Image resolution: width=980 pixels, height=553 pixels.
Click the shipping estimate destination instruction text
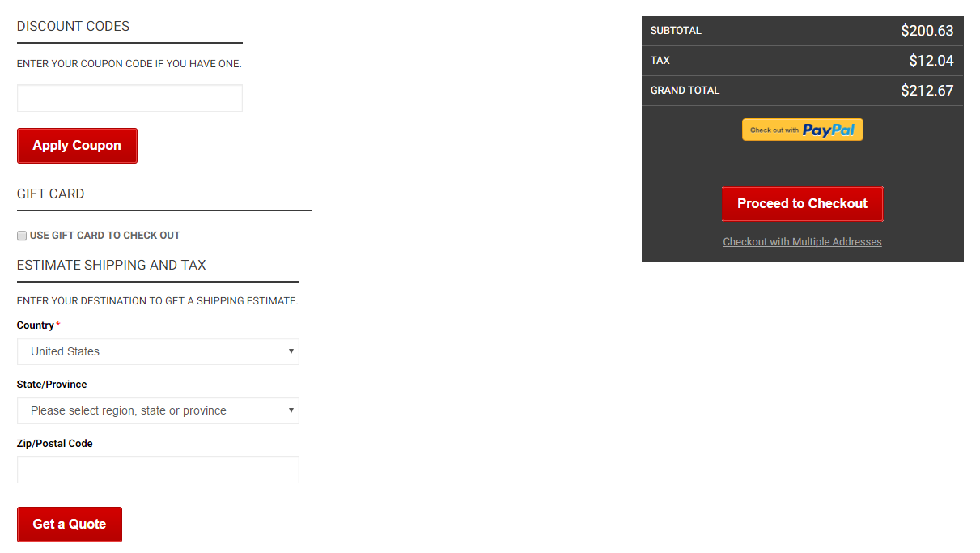tap(157, 301)
